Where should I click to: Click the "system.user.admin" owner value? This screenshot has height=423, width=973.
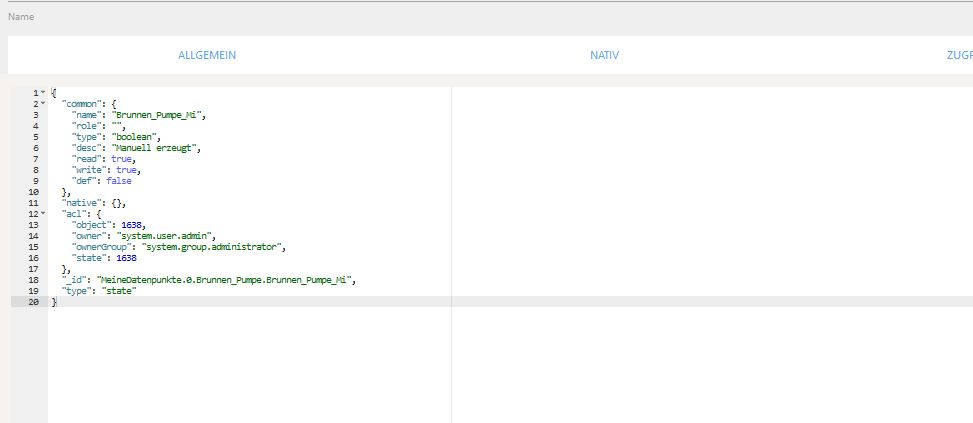click(168, 235)
